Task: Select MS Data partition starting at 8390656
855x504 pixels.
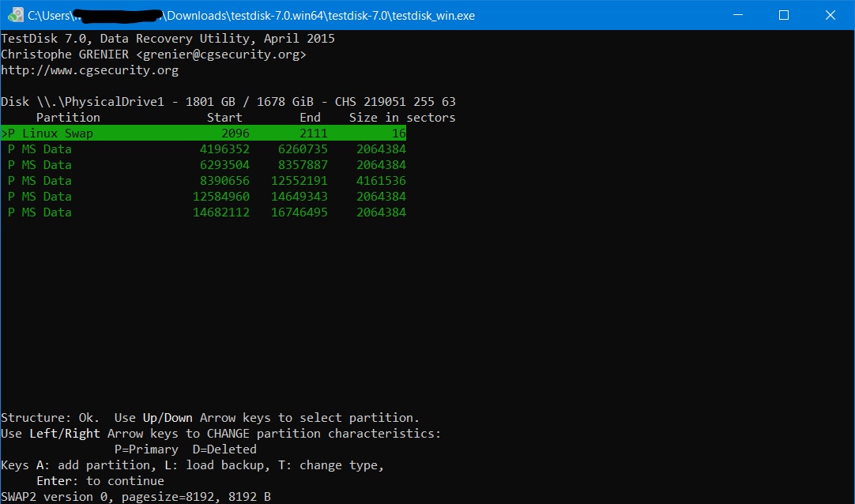Action: (x=207, y=180)
